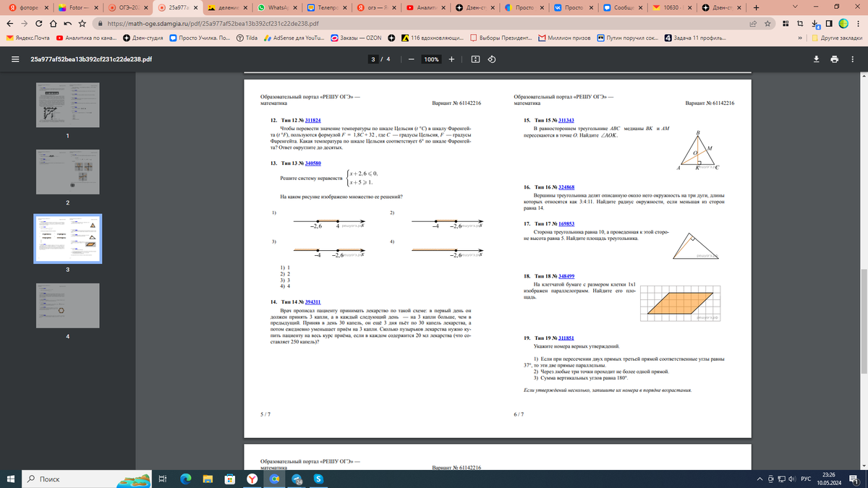Open the Миллион призов bookmark
The image size is (868, 488).
pyautogui.click(x=563, y=38)
